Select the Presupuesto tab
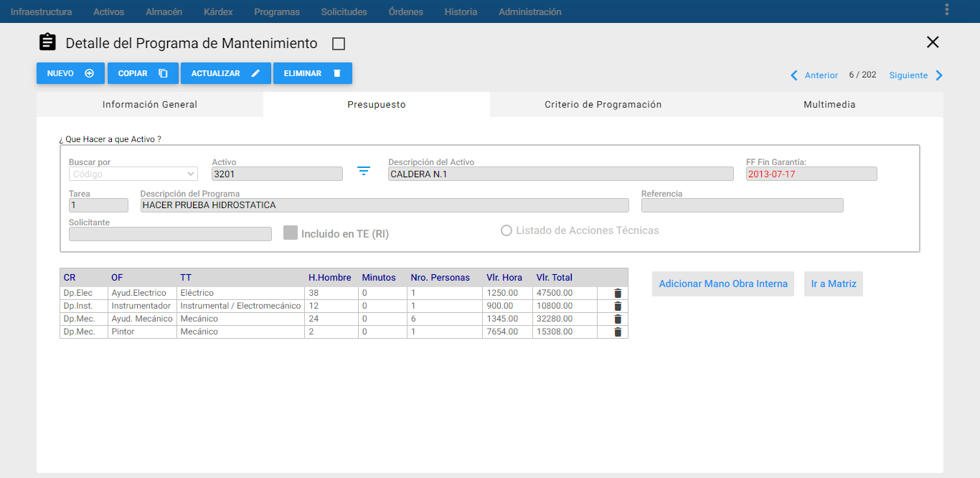Viewport: 980px width, 478px height. [377, 104]
